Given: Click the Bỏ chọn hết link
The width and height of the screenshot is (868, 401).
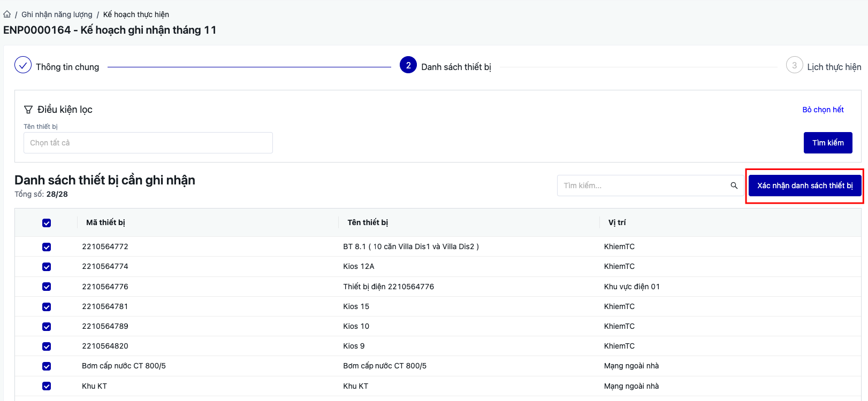Looking at the screenshot, I should click(x=823, y=110).
